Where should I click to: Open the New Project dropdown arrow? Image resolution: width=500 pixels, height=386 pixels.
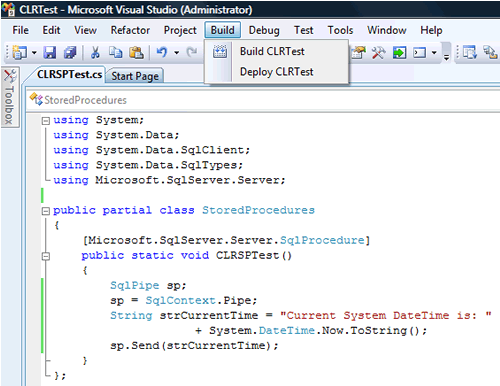pyautogui.click(x=34, y=53)
